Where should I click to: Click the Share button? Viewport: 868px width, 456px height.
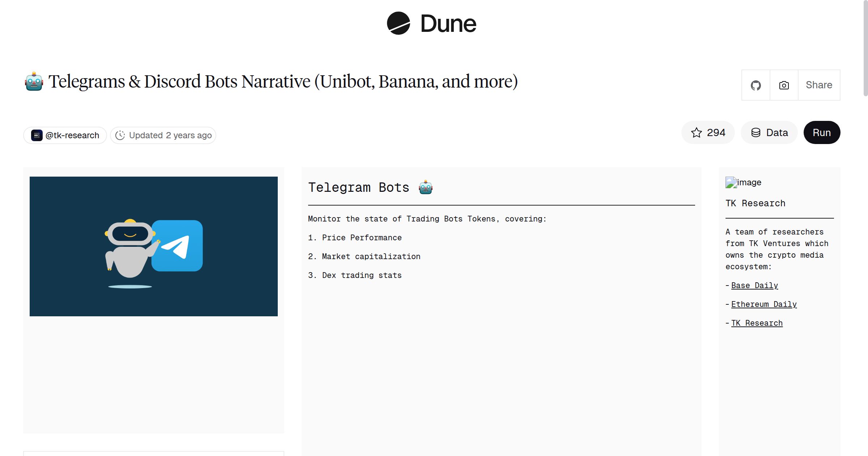pyautogui.click(x=819, y=85)
